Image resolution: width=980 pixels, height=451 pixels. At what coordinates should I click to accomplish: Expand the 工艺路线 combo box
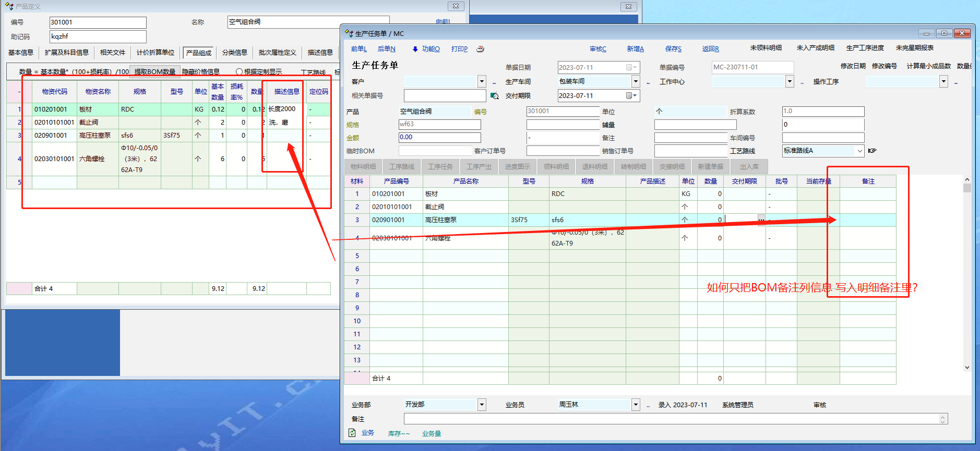click(x=859, y=151)
